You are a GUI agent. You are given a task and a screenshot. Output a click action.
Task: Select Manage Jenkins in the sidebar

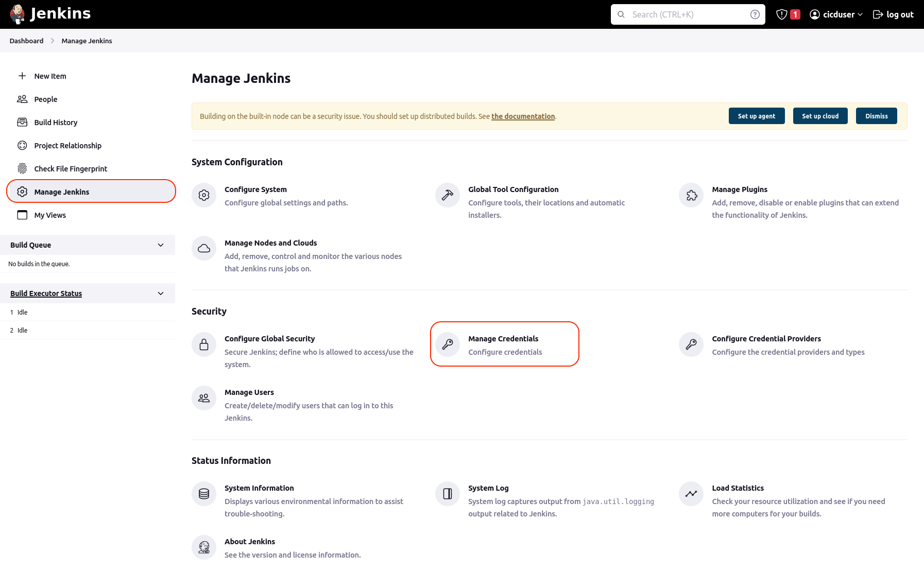click(91, 192)
